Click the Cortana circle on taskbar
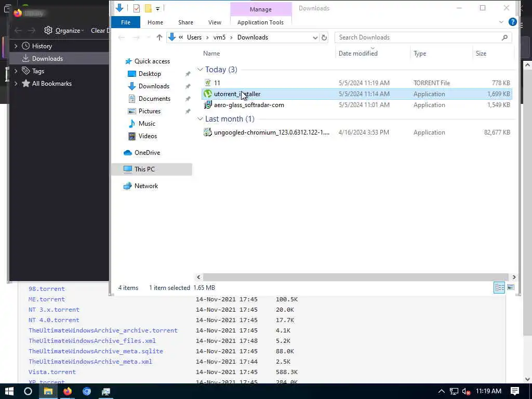 28,391
